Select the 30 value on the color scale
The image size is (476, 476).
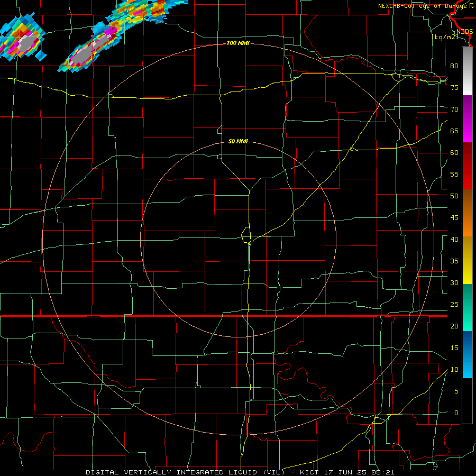[x=454, y=282]
